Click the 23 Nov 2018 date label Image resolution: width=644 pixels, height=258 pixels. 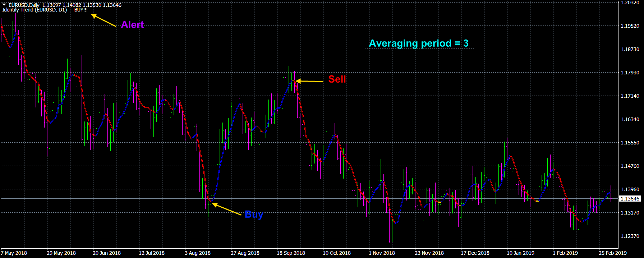[x=429, y=253]
